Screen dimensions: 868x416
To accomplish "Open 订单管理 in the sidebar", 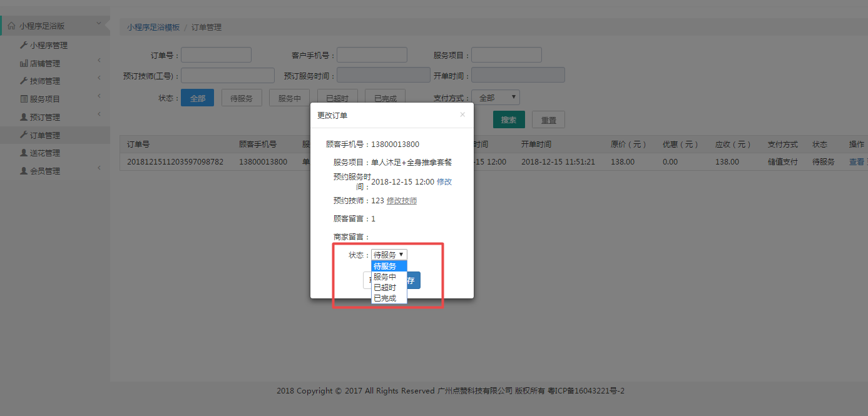I will (x=45, y=135).
